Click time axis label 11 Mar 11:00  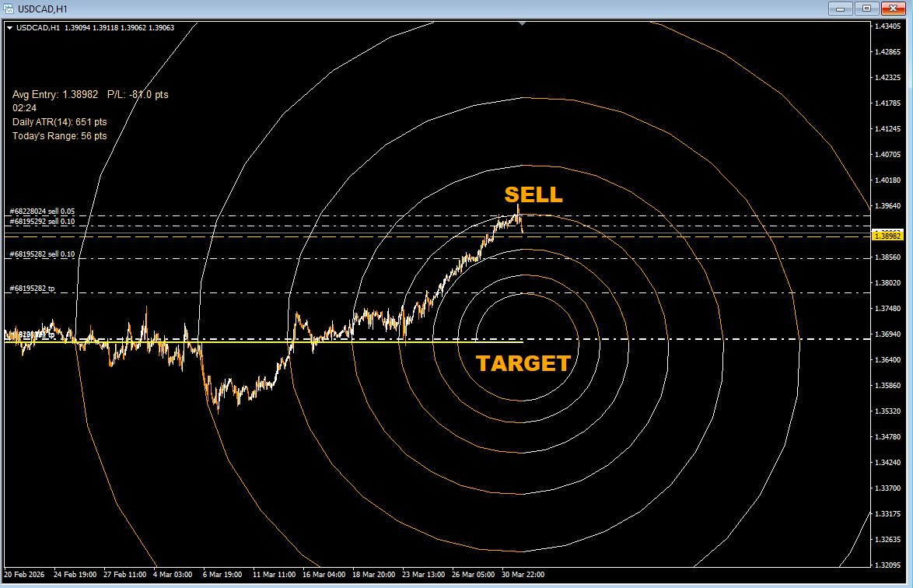pyautogui.click(x=275, y=575)
